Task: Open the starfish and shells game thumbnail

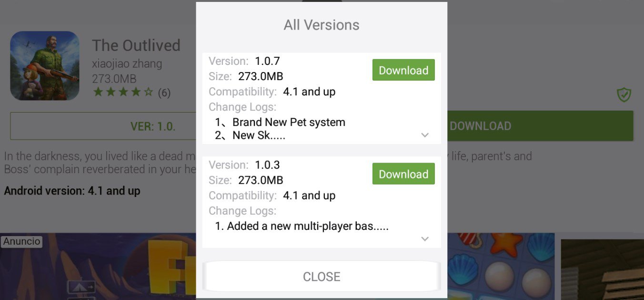Action: pyautogui.click(x=501, y=267)
